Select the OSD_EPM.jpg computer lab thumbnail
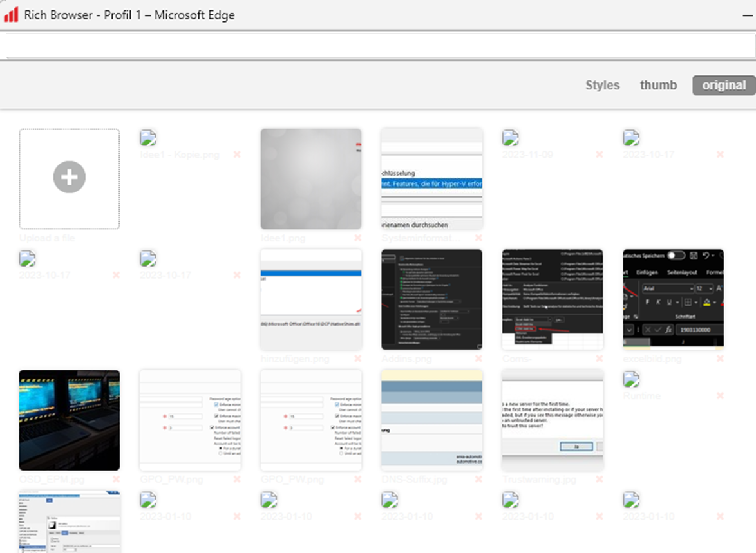 click(x=69, y=420)
